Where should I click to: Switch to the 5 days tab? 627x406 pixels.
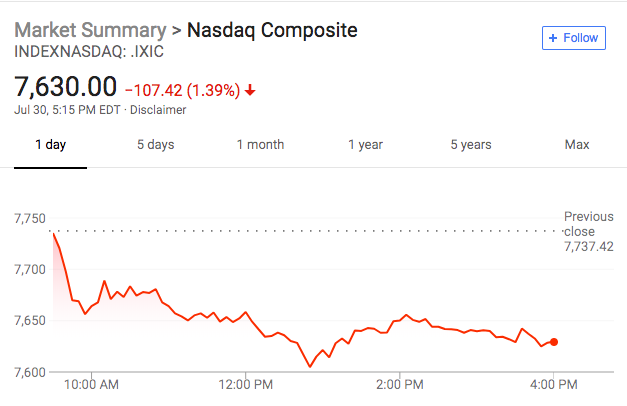(x=155, y=145)
